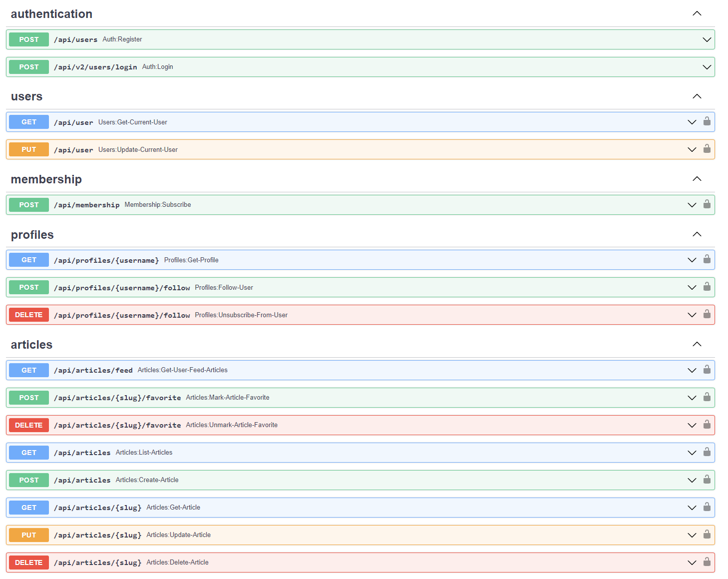
Task: Click lock icon on GET /api/user row
Action: [707, 121]
